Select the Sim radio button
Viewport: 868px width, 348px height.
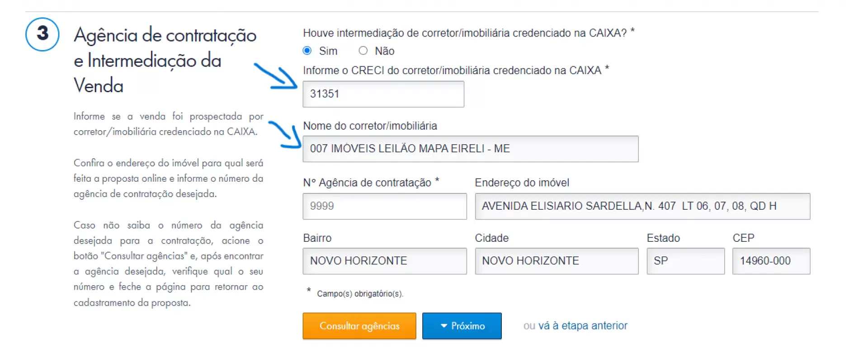[x=307, y=51]
